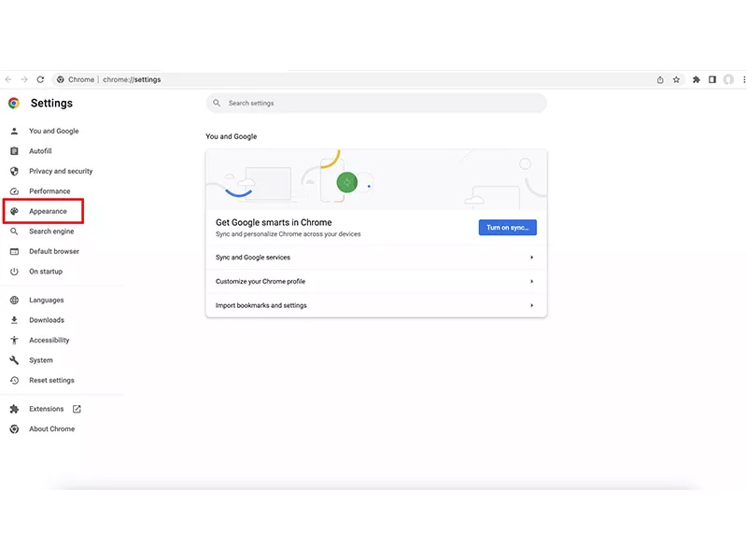Expand Customize your Chrome profile arrow
The height and width of the screenshot is (560, 747).
[x=531, y=282]
